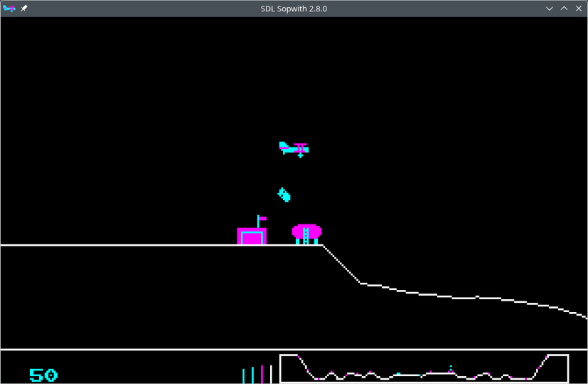Click the falling cyan bomb
588x384 pixels.
pos(284,195)
